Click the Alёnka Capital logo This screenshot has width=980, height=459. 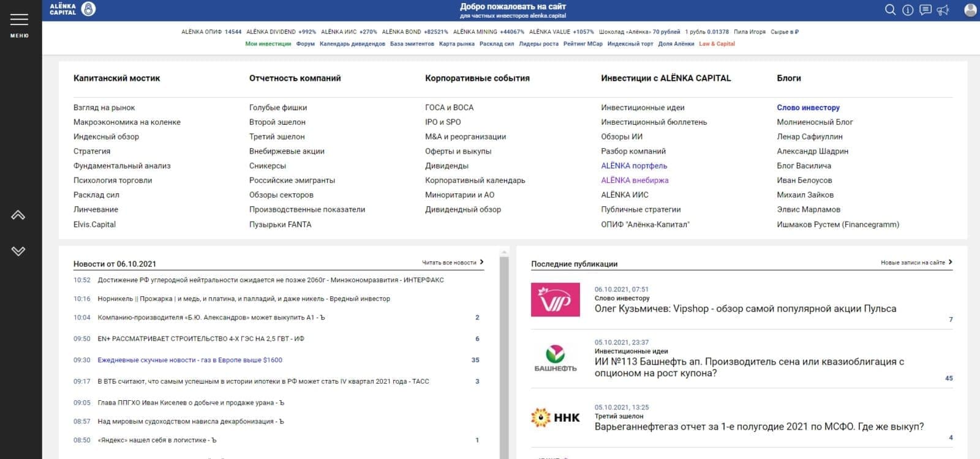click(x=72, y=9)
